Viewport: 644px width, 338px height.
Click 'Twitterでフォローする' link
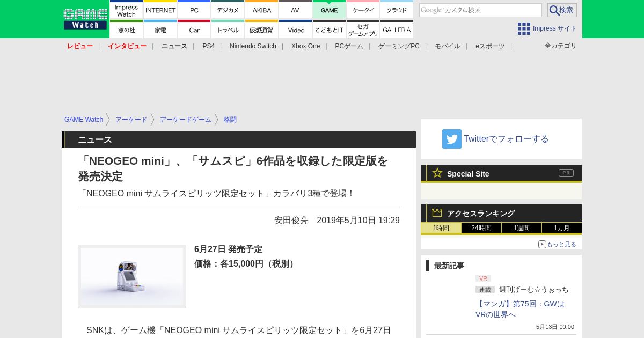(506, 139)
